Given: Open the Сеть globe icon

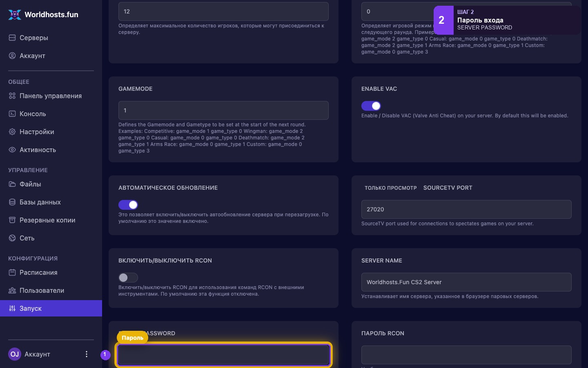Looking at the screenshot, I should pyautogui.click(x=12, y=238).
